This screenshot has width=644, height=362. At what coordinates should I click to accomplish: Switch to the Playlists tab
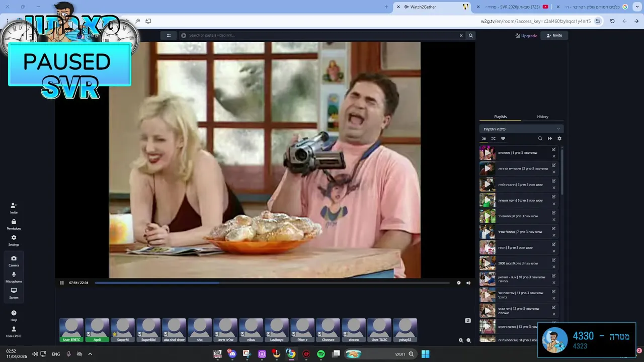click(x=500, y=117)
